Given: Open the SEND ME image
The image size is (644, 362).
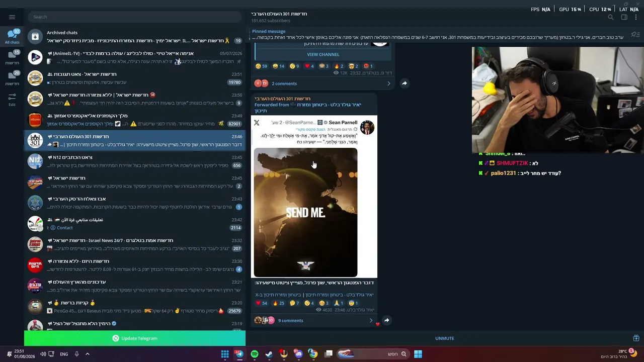Looking at the screenshot, I should pyautogui.click(x=305, y=212).
